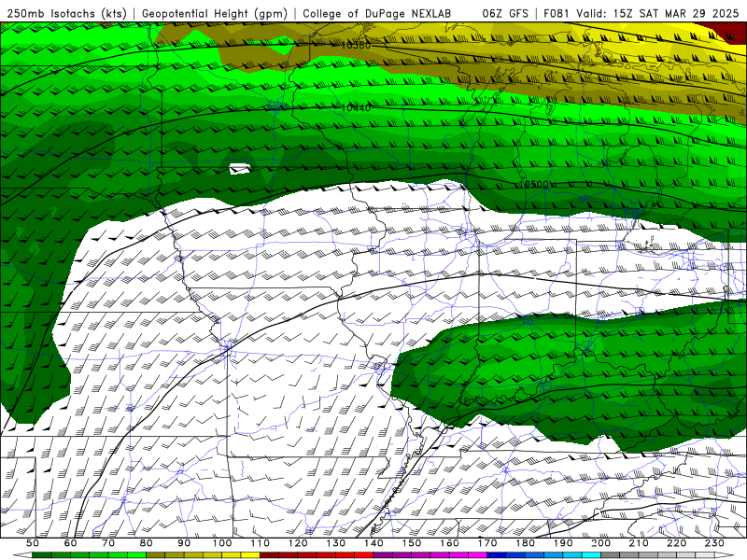The width and height of the screenshot is (747, 560).
Task: Click the 10500 height contour label
Action: [534, 184]
